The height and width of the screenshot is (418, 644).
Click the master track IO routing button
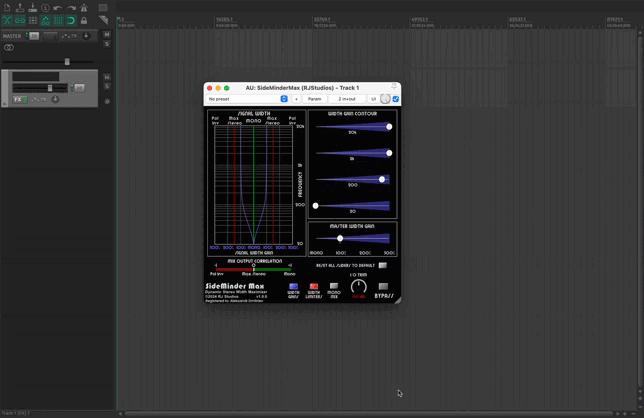point(34,36)
